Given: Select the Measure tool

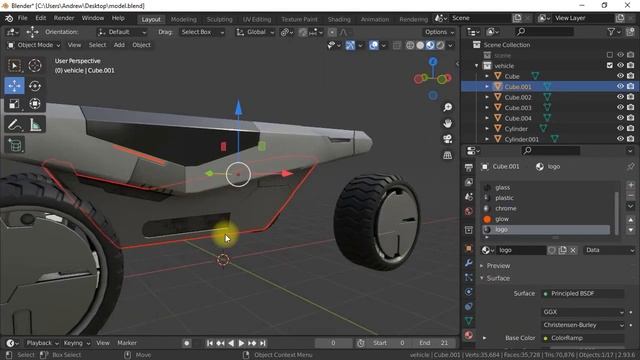Looking at the screenshot, I should point(36,124).
